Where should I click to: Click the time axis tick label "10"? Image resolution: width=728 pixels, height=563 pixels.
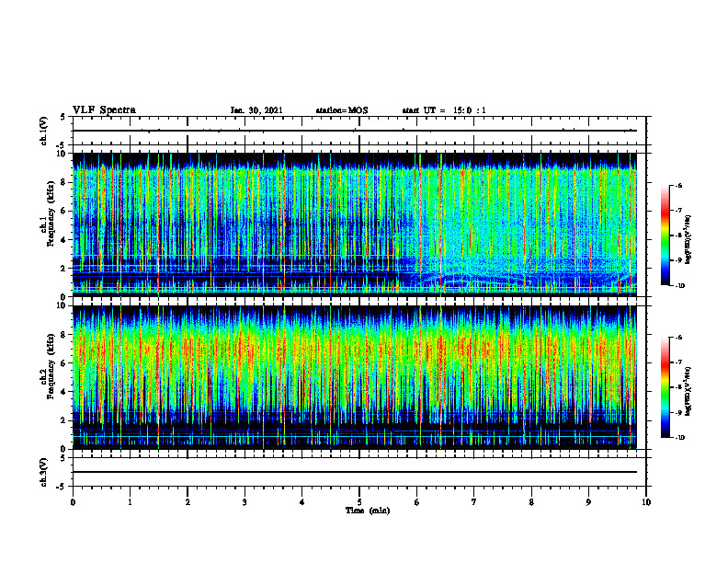[646, 502]
